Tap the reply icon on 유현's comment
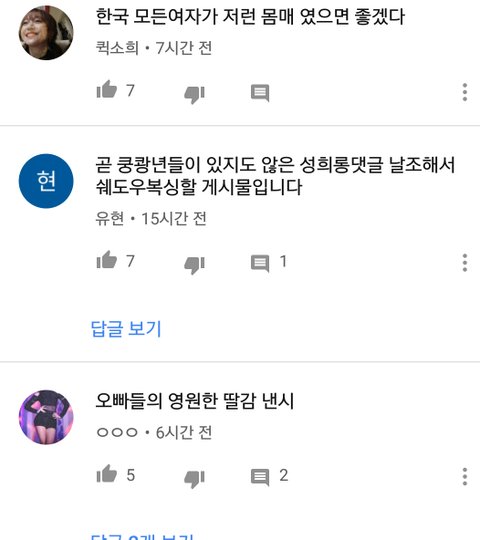The height and width of the screenshot is (540, 480). (x=260, y=264)
